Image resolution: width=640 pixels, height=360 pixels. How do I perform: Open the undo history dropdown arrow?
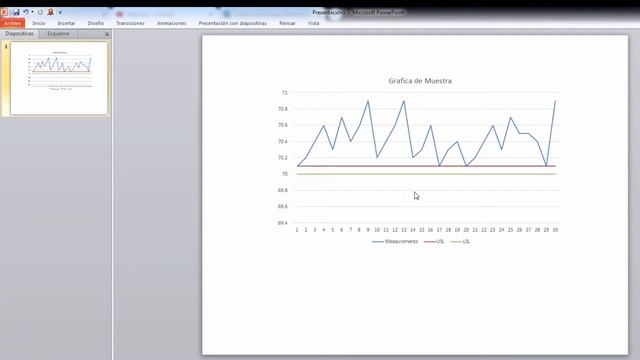pyautogui.click(x=32, y=12)
